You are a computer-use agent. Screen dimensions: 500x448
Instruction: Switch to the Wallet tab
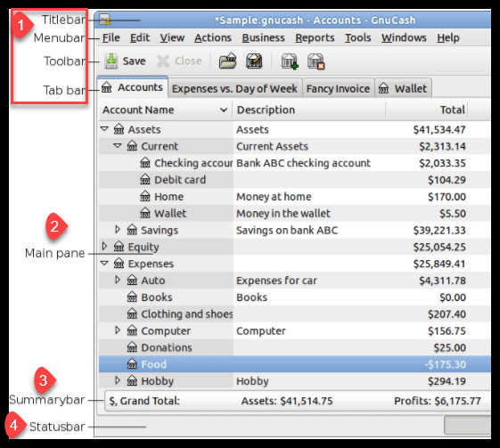tap(403, 88)
